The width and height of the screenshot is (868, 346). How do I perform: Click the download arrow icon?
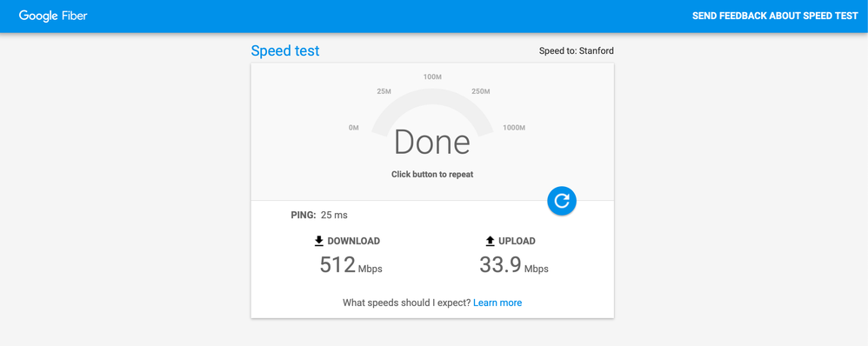(319, 241)
